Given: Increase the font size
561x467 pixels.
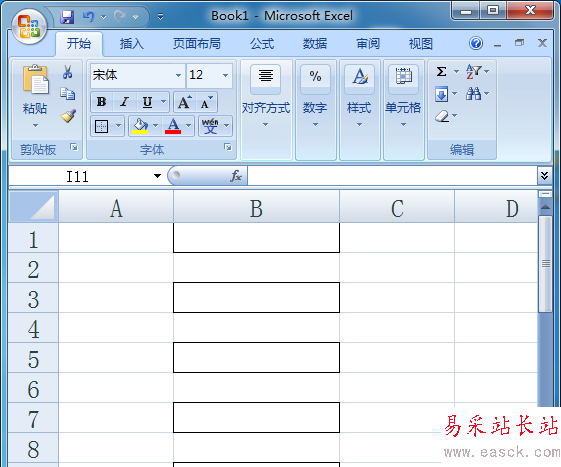Looking at the screenshot, I should (185, 102).
